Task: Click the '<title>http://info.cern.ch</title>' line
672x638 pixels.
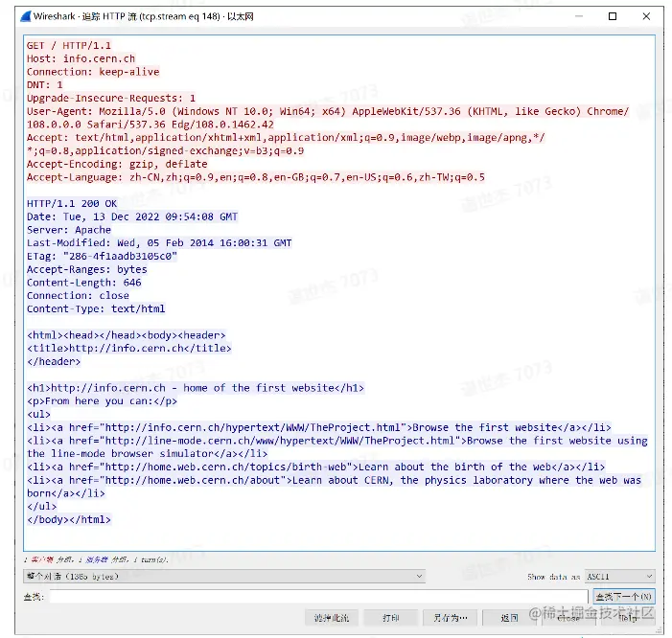Action: pos(129,348)
